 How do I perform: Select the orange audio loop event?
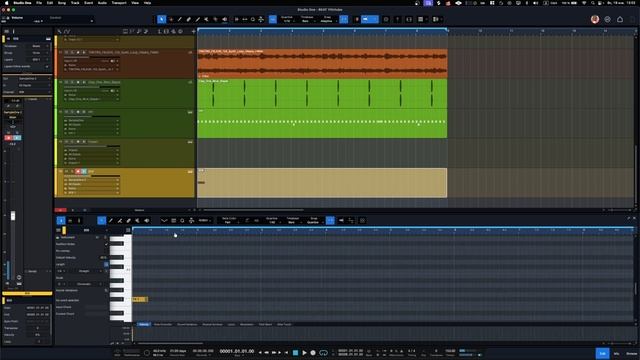(x=322, y=64)
